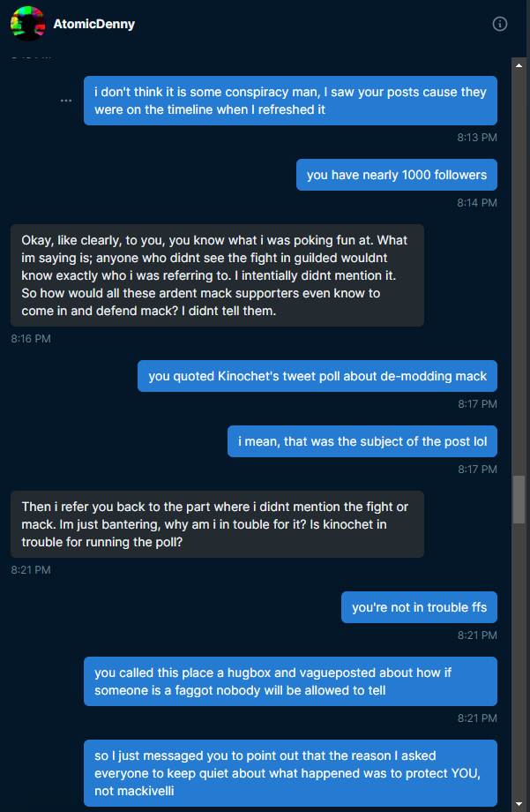Click the 8:13 PM timestamp
Viewport: 530px width, 812px height.
click(x=477, y=137)
